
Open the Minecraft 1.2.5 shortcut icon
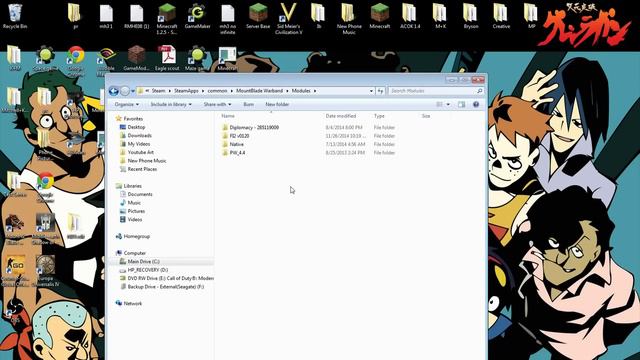(x=167, y=18)
